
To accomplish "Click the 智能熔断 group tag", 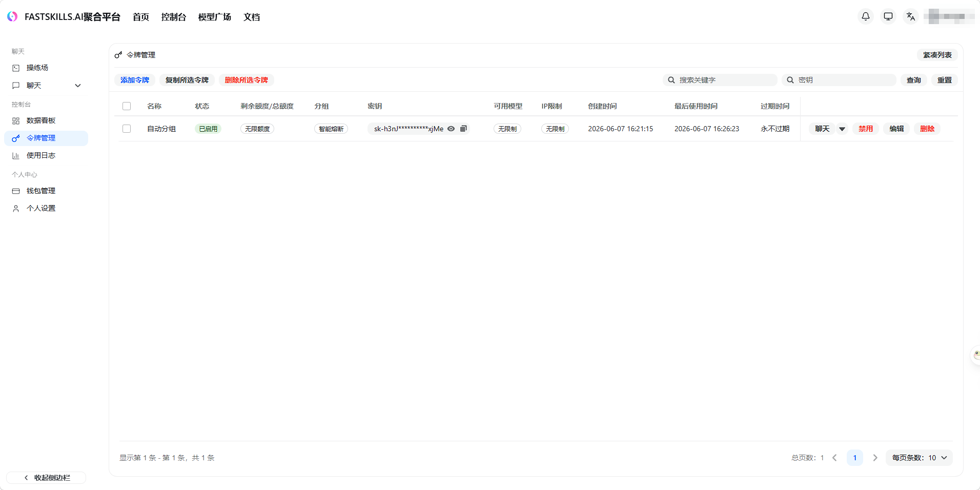I will click(331, 129).
